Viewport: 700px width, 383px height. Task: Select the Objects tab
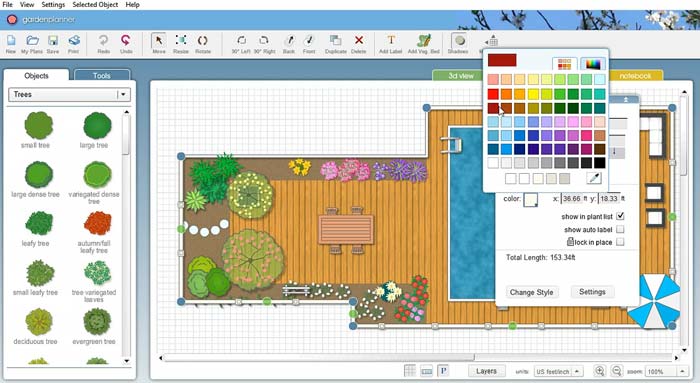point(36,75)
